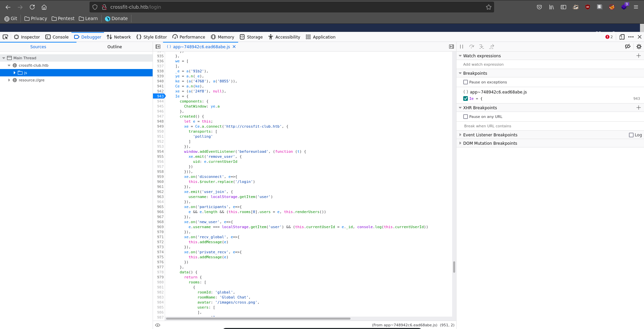Add a new watch expression with plus
This screenshot has width=644, height=329.
click(x=638, y=56)
